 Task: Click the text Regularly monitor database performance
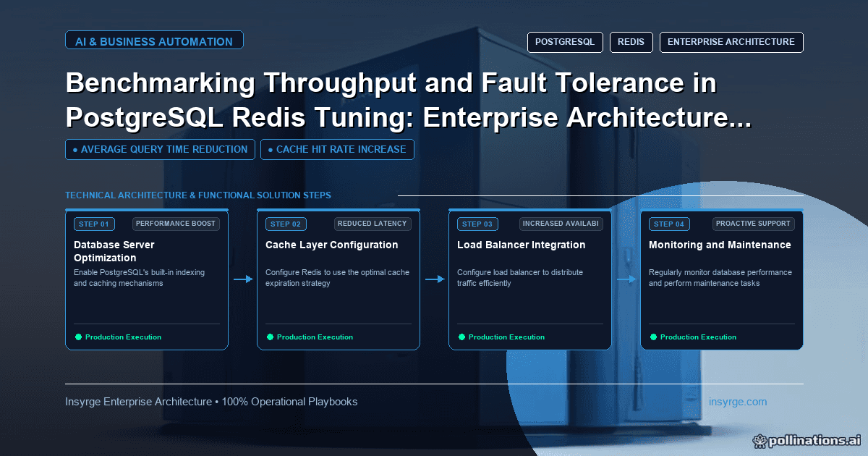pyautogui.click(x=720, y=273)
